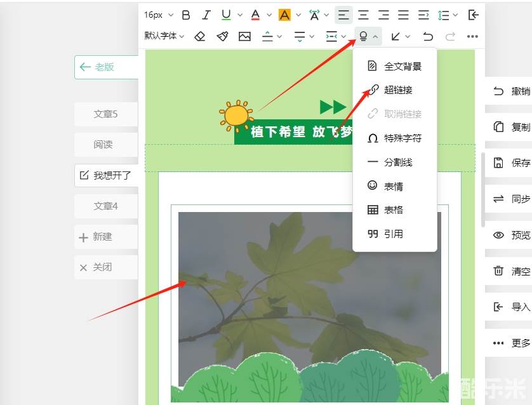
Task: Click the insert image icon
Action: tap(244, 36)
